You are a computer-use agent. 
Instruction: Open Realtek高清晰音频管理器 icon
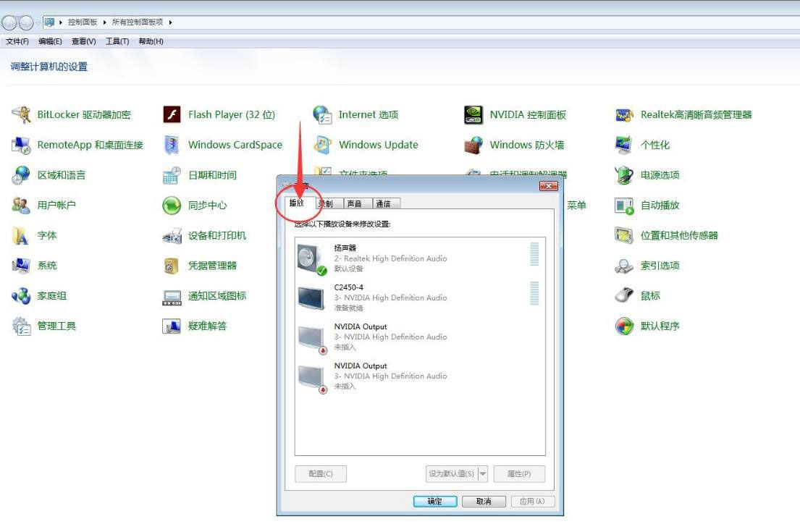tap(624, 114)
